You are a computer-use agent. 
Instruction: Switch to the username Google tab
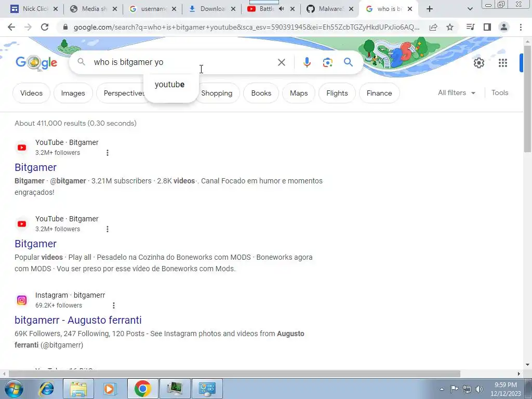pos(153,9)
